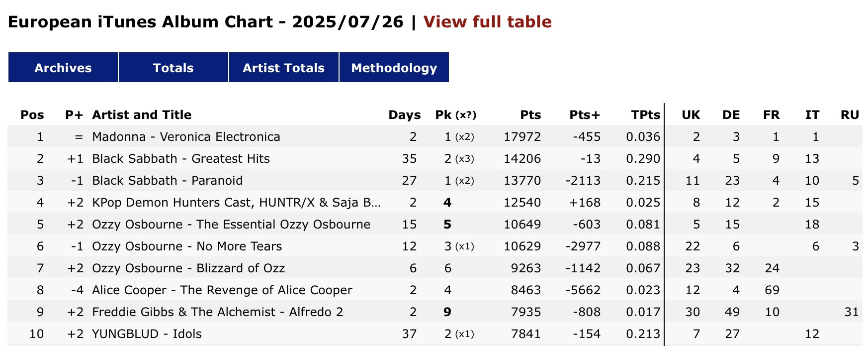Click the DE column header
The height and width of the screenshot is (346, 868).
coord(731,115)
